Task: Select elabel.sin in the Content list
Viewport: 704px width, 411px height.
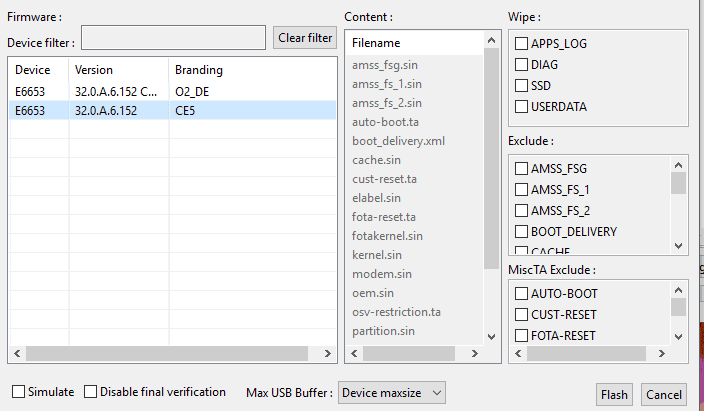Action: [x=376, y=198]
